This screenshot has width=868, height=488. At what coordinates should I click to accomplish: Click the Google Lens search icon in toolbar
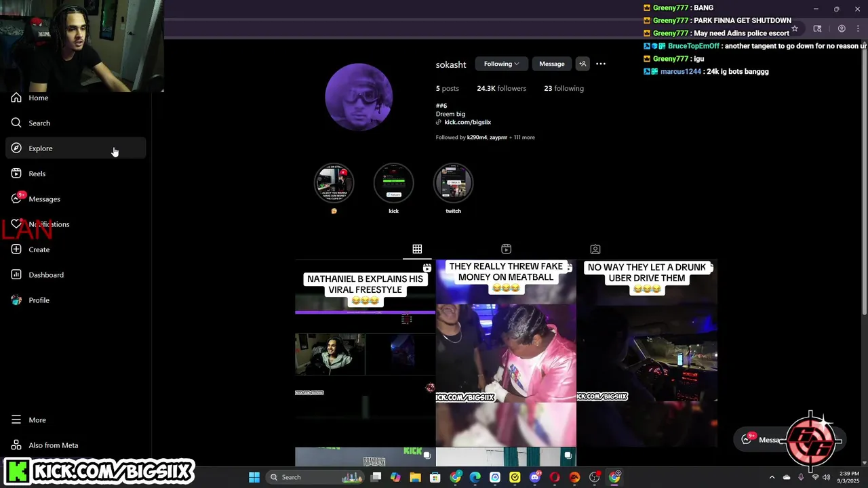pyautogui.click(x=817, y=28)
